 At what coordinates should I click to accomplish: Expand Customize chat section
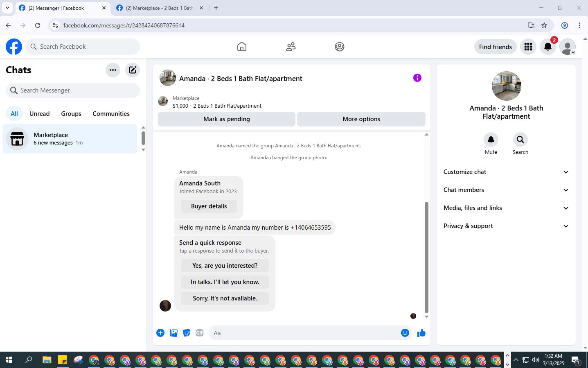(506, 172)
